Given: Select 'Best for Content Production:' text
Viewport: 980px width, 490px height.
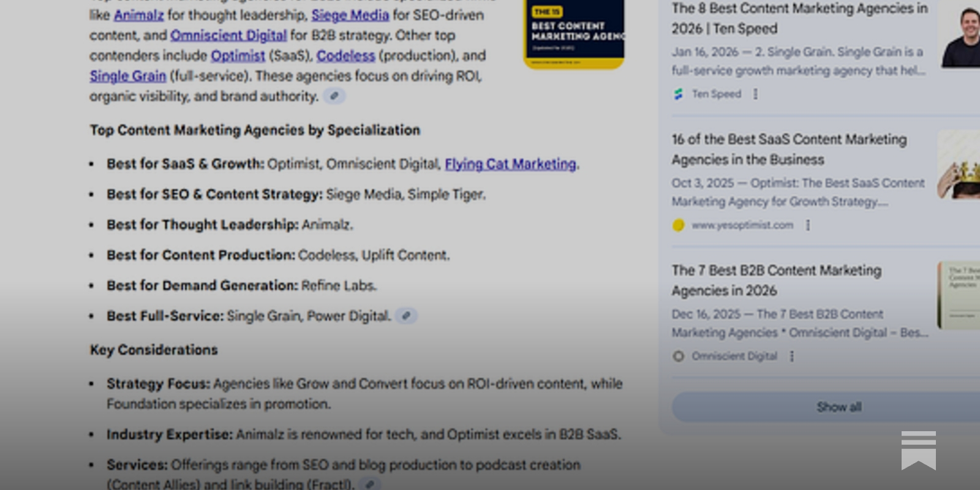Looking at the screenshot, I should 201,255.
